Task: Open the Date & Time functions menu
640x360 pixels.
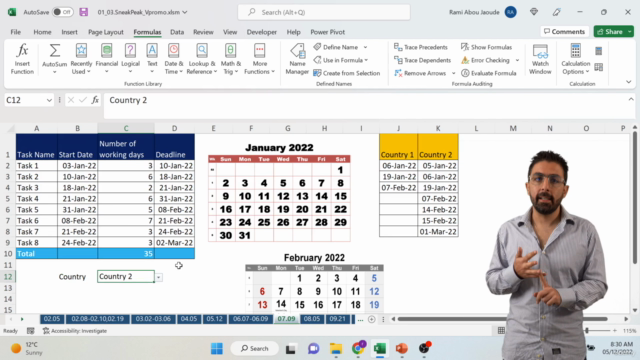Action: point(173,59)
